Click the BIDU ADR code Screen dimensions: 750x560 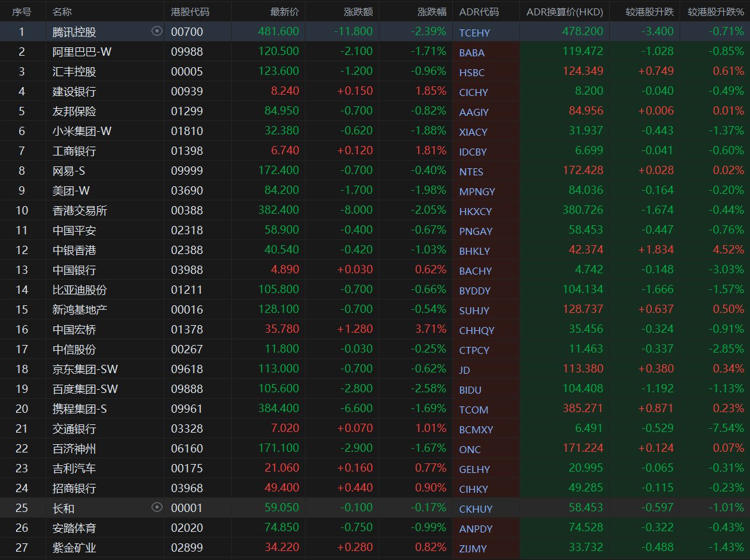(x=470, y=390)
